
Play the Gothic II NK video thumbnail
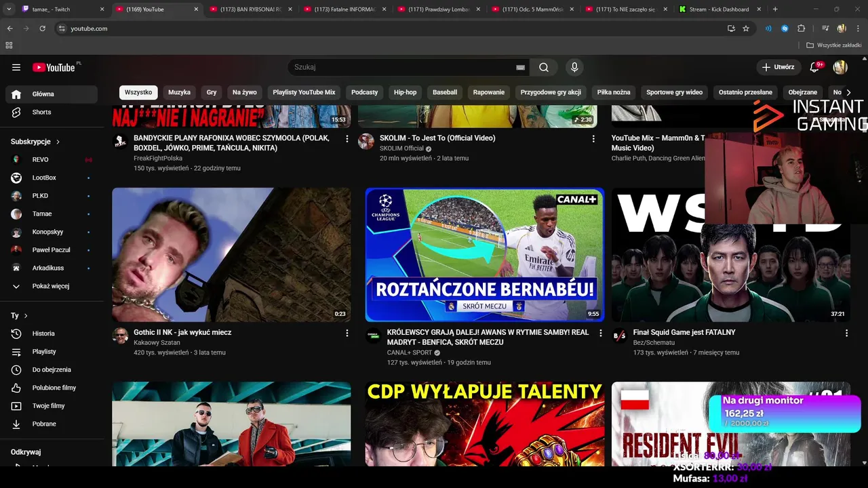231,255
